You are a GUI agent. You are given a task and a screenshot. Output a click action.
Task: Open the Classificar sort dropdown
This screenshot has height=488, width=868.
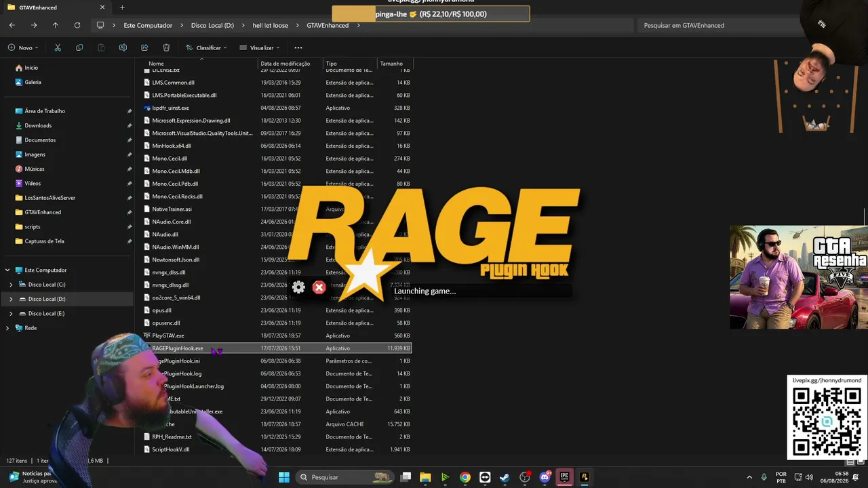click(x=206, y=47)
